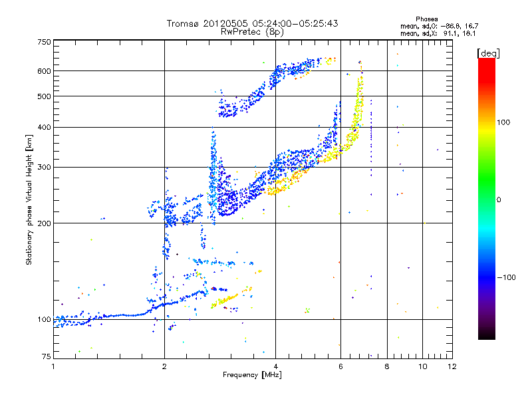Click the y-axis tick label '300'
532x399 pixels.
(45, 167)
